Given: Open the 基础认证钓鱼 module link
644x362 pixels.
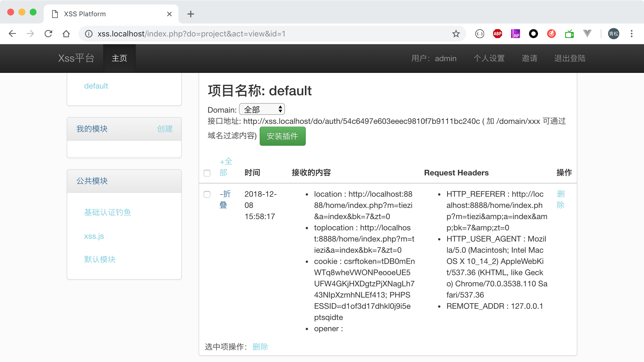Looking at the screenshot, I should coord(107,212).
